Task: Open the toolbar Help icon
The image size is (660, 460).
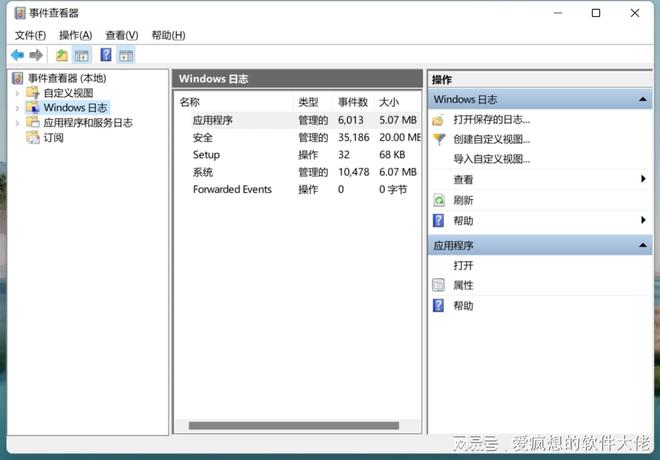Action: point(106,55)
